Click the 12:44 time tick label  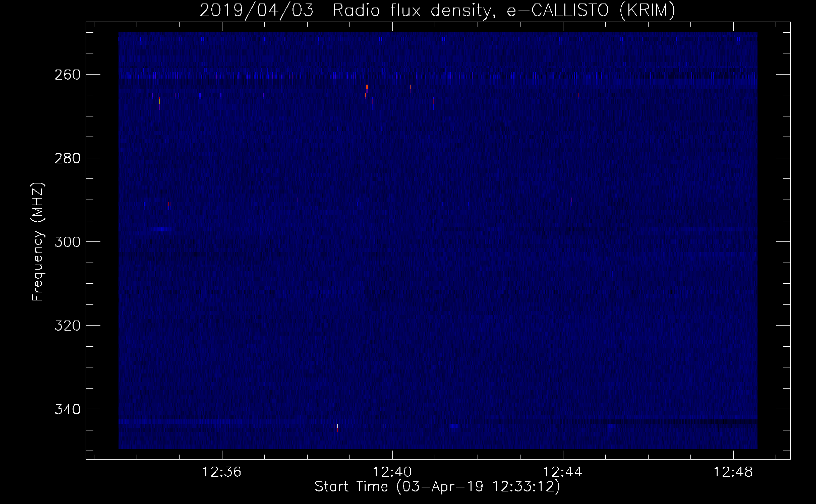click(x=563, y=472)
